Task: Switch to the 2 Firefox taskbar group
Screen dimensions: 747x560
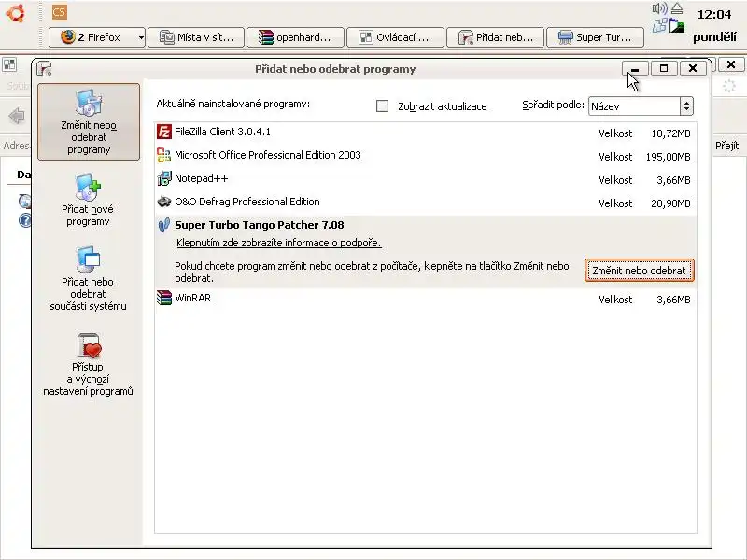Action: click(97, 37)
